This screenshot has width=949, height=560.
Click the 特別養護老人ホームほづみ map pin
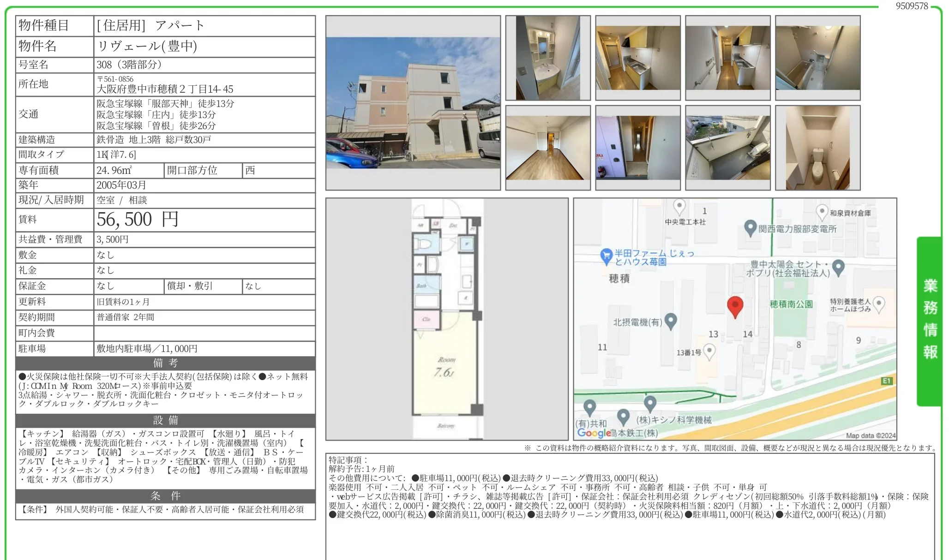pos(879,304)
